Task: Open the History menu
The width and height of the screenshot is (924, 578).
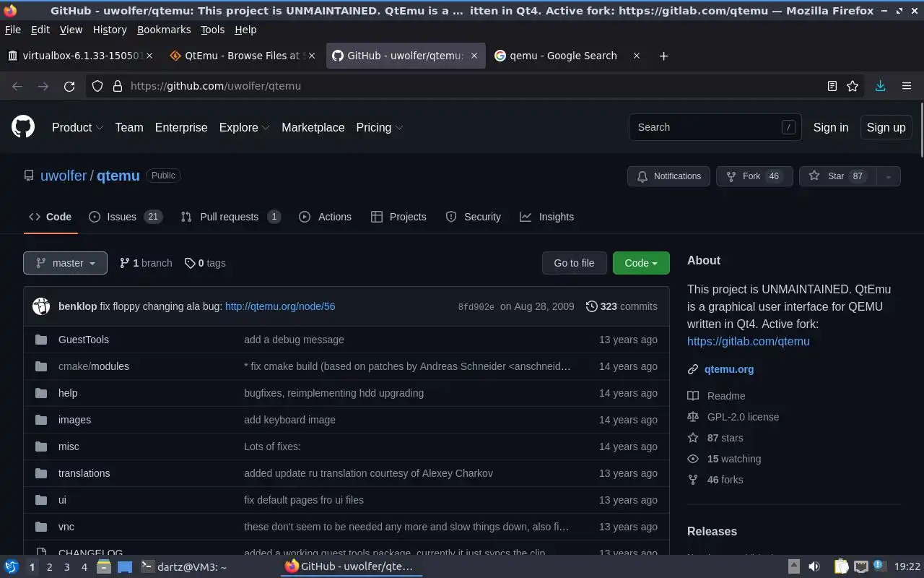Action: click(110, 30)
